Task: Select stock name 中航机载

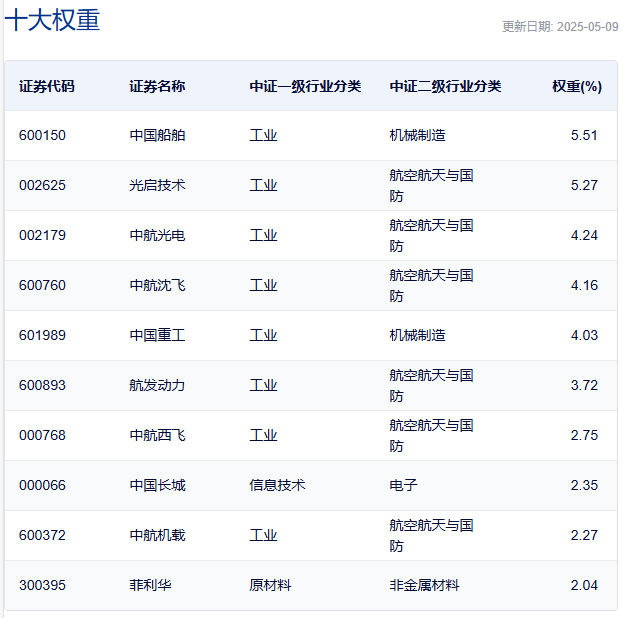Action: click(x=157, y=535)
